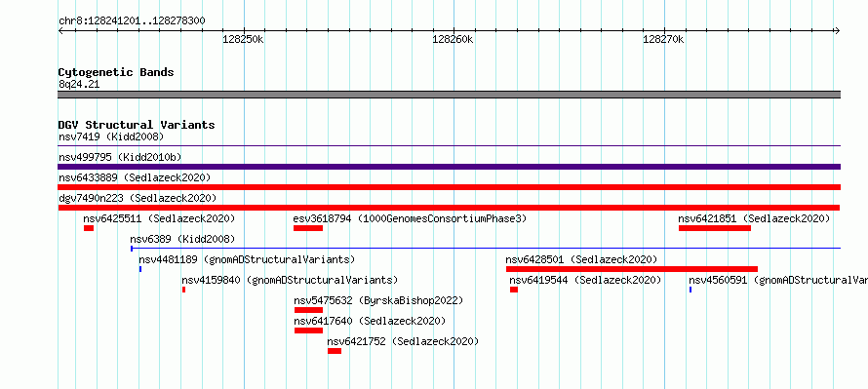Open nsv6417640 (Sedlazeck2020) label
Image resolution: width=868 pixels, height=389 pixels.
[370, 321]
